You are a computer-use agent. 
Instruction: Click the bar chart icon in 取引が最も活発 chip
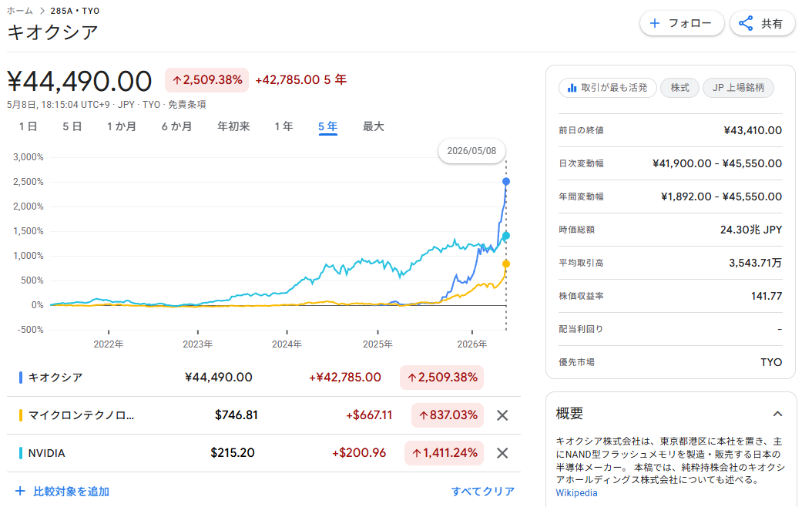click(572, 88)
